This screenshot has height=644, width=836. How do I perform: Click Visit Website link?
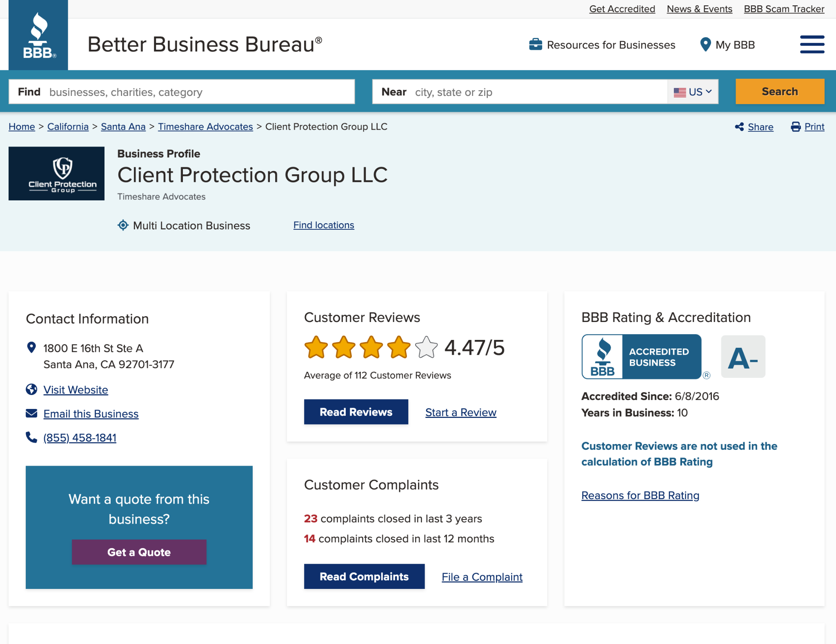[x=76, y=390]
